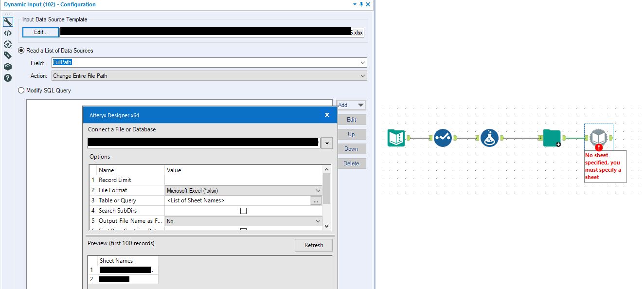Open the File Format dropdown
This screenshot has width=644, height=289.
319,190
